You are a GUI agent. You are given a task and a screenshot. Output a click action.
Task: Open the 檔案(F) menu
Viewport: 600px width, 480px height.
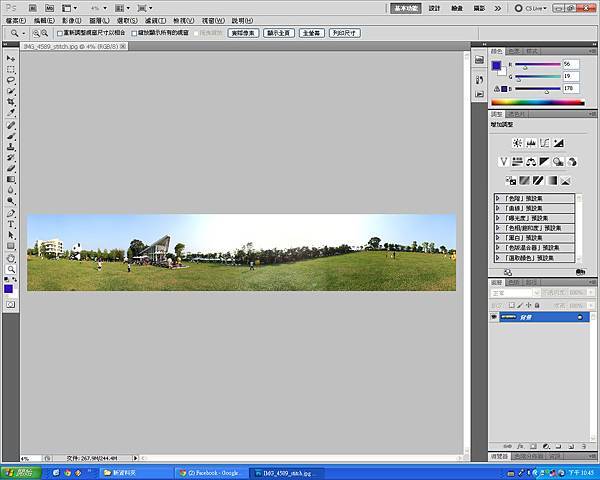(16, 21)
